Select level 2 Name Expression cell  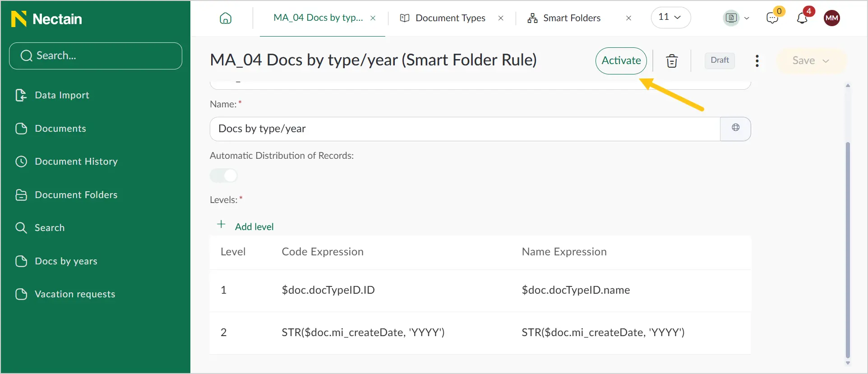point(603,332)
